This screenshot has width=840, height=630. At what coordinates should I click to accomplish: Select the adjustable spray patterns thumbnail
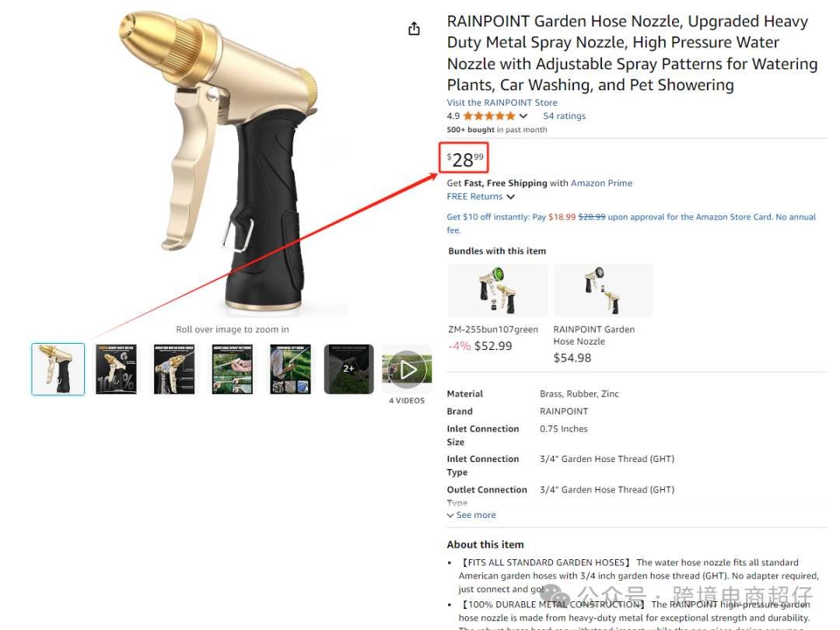pos(233,369)
